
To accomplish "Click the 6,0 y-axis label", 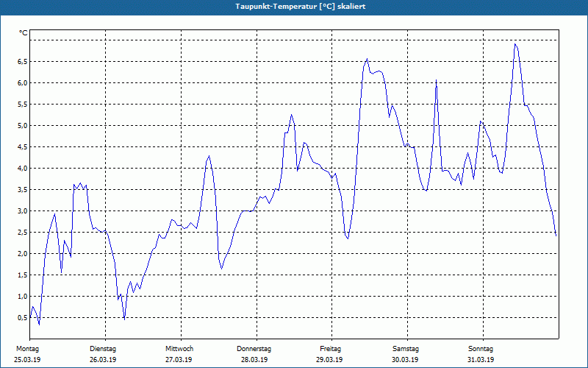I will pos(23,83).
